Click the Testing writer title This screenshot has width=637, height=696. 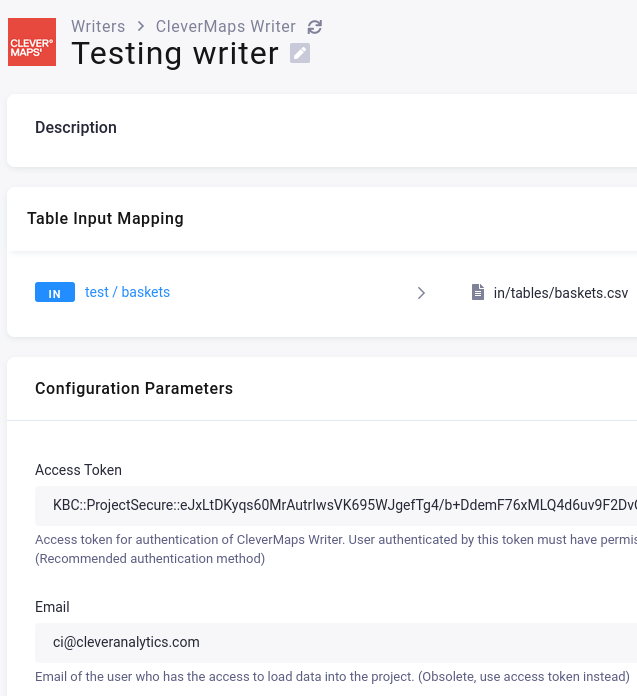click(x=175, y=53)
